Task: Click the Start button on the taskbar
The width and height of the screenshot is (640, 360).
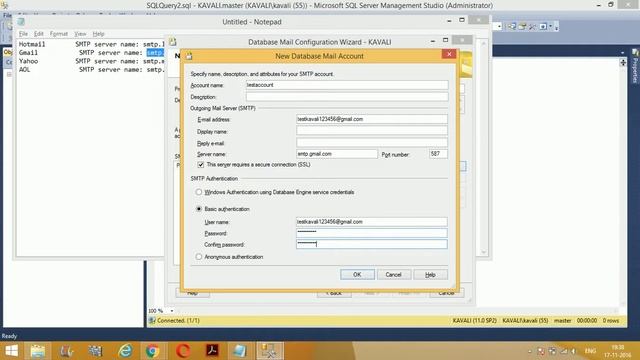Action: pos(11,351)
